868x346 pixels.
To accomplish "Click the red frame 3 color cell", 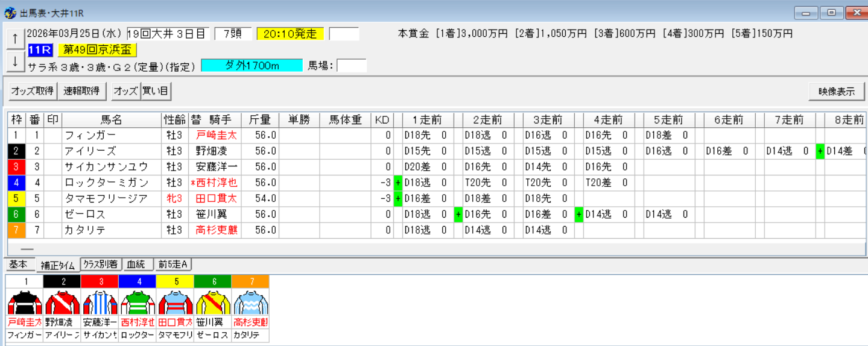I will [16, 167].
